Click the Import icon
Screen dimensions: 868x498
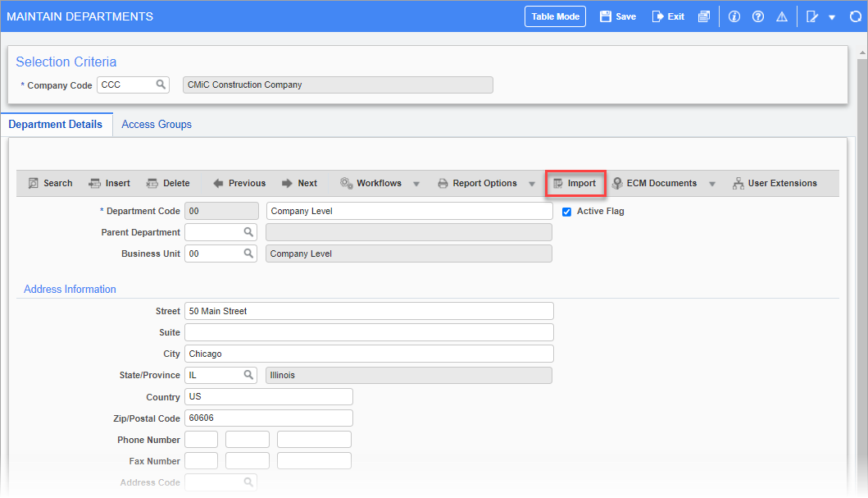click(558, 183)
